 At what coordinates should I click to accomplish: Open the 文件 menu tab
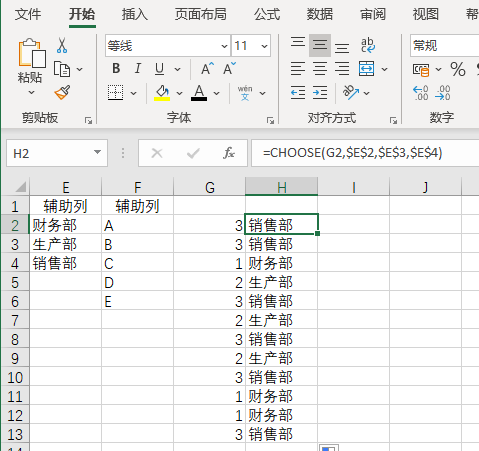28,14
